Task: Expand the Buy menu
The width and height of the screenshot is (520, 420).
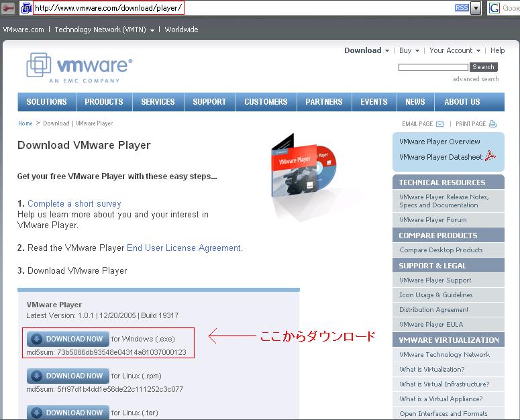Action: point(409,50)
